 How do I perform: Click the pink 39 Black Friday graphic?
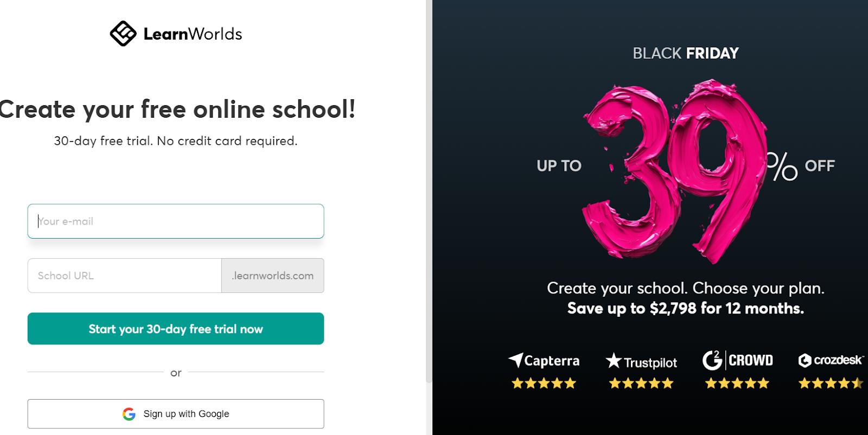click(675, 171)
